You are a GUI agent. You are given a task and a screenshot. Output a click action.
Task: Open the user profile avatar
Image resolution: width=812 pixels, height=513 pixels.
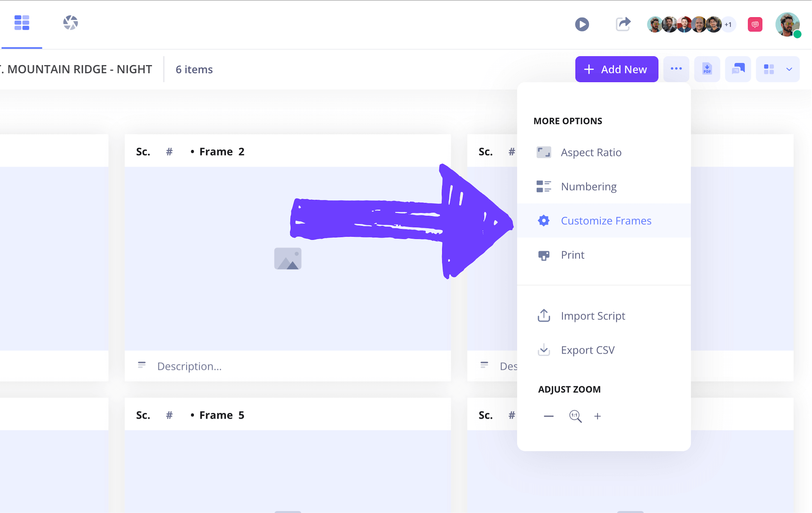pos(787,25)
